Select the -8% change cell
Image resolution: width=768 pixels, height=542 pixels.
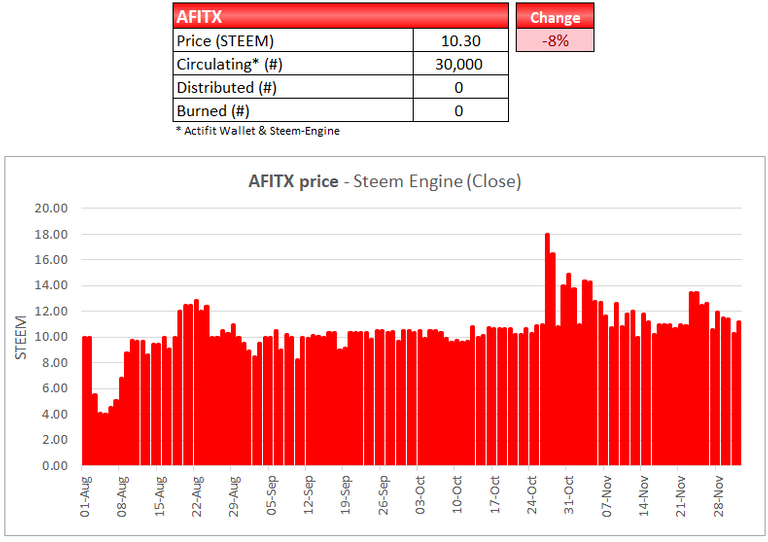tap(555, 41)
